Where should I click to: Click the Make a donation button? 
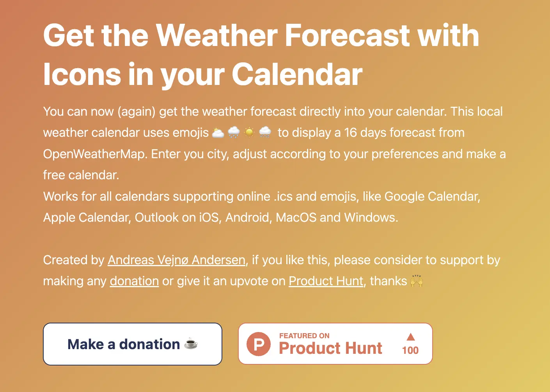tap(133, 344)
